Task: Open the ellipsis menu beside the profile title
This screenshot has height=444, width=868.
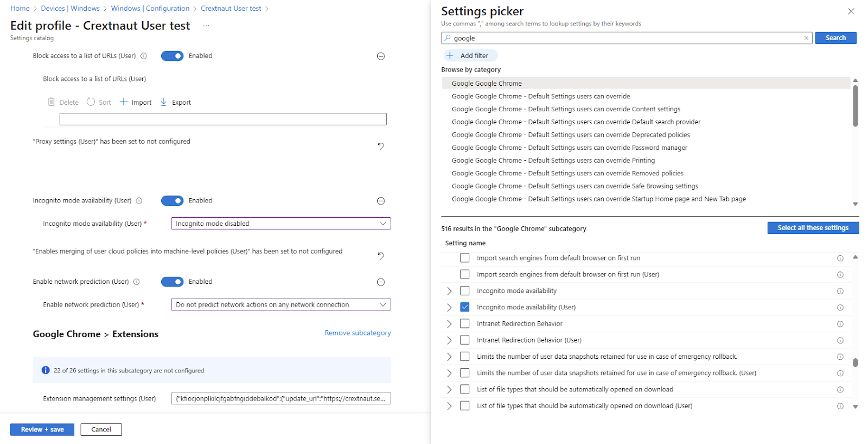Action: [206, 26]
